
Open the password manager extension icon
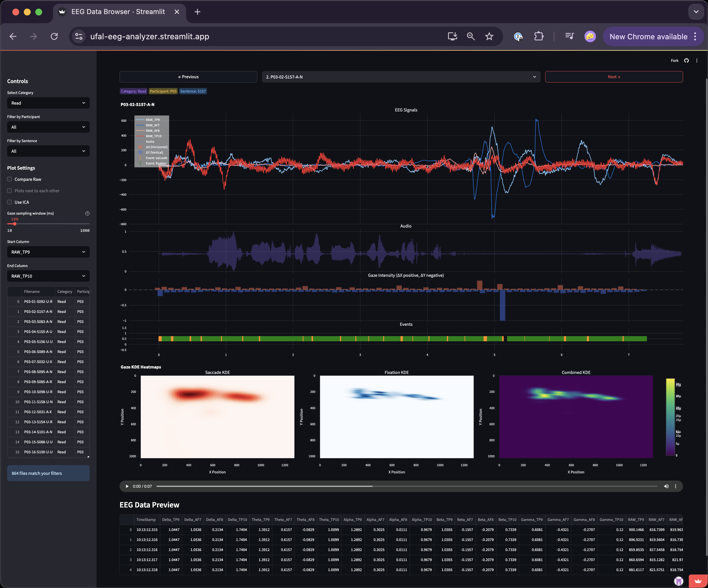(x=518, y=36)
